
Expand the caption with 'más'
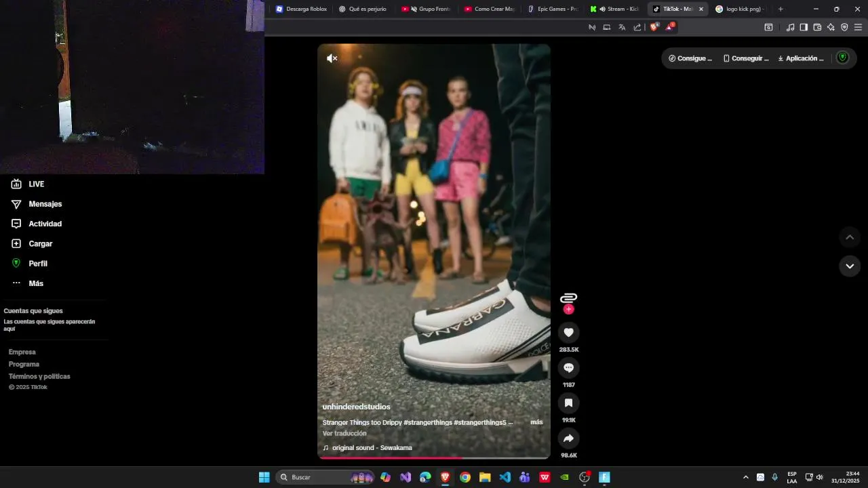[536, 422]
